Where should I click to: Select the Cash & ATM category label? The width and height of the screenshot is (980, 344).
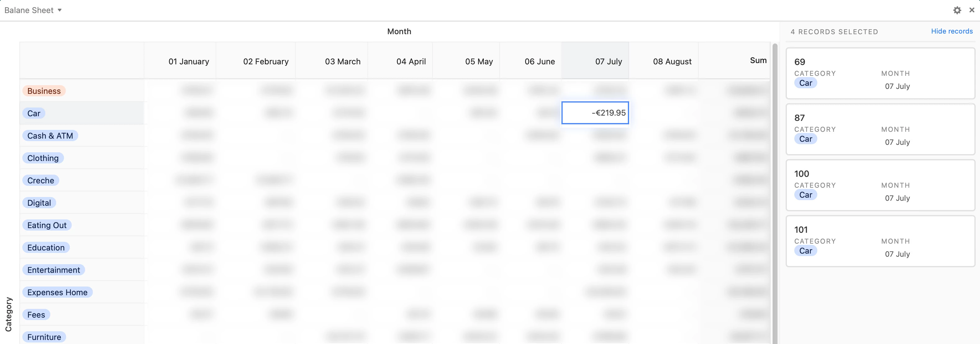coord(50,136)
